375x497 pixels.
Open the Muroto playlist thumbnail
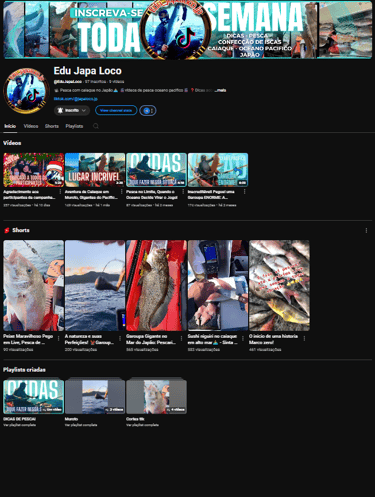[95, 396]
